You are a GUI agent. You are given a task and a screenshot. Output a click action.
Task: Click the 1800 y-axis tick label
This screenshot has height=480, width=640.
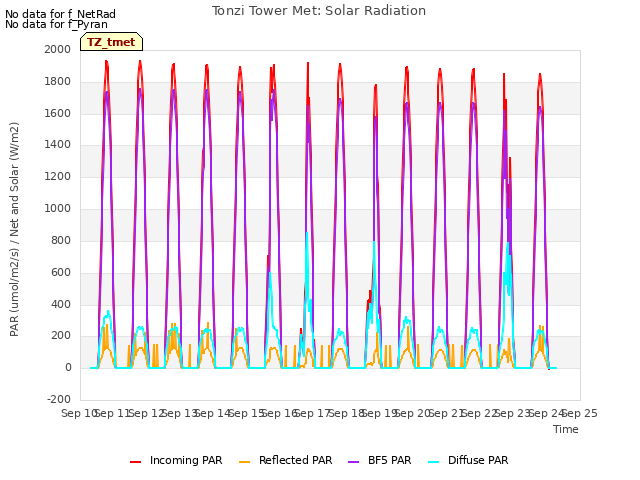point(58,81)
